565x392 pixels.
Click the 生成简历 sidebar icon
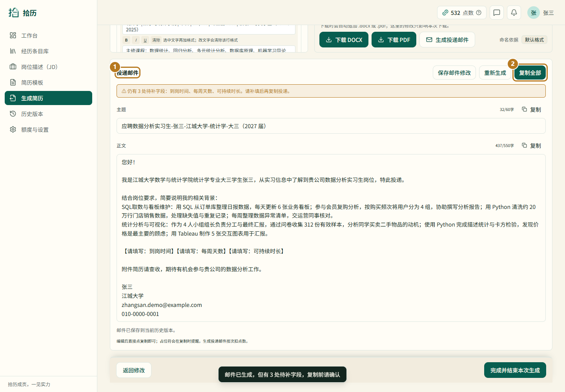[13, 98]
